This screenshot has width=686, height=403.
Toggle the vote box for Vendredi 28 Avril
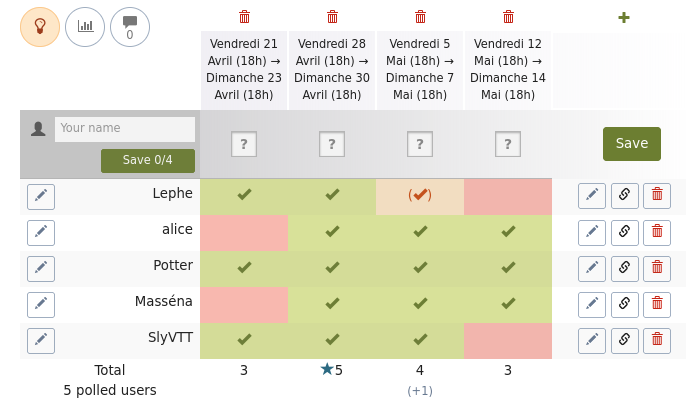(x=332, y=144)
